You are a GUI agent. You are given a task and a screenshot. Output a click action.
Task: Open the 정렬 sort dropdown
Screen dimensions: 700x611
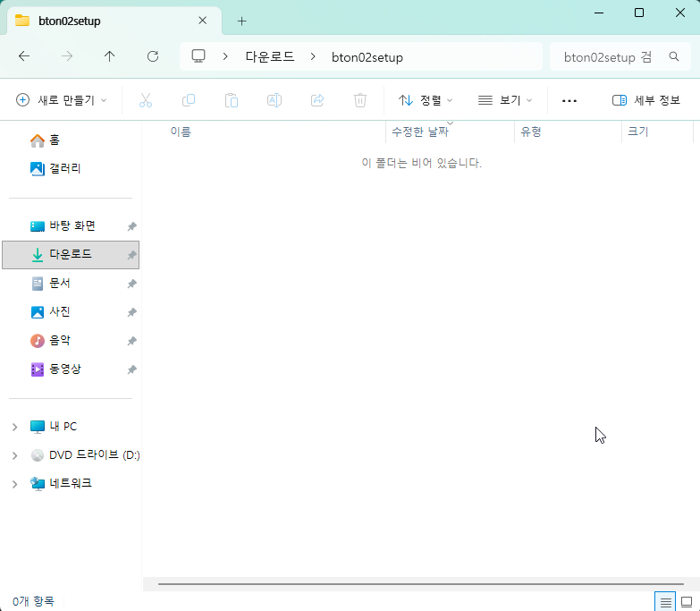[x=426, y=100]
